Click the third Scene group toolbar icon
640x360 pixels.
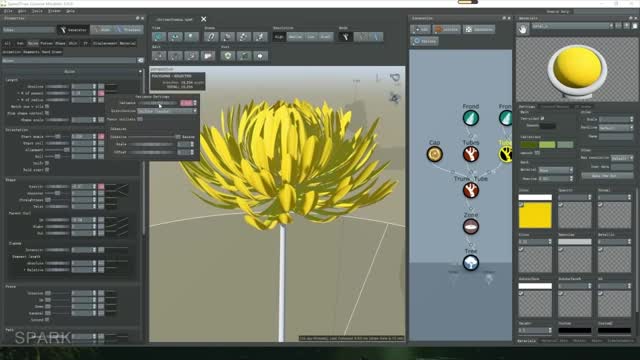[244, 37]
